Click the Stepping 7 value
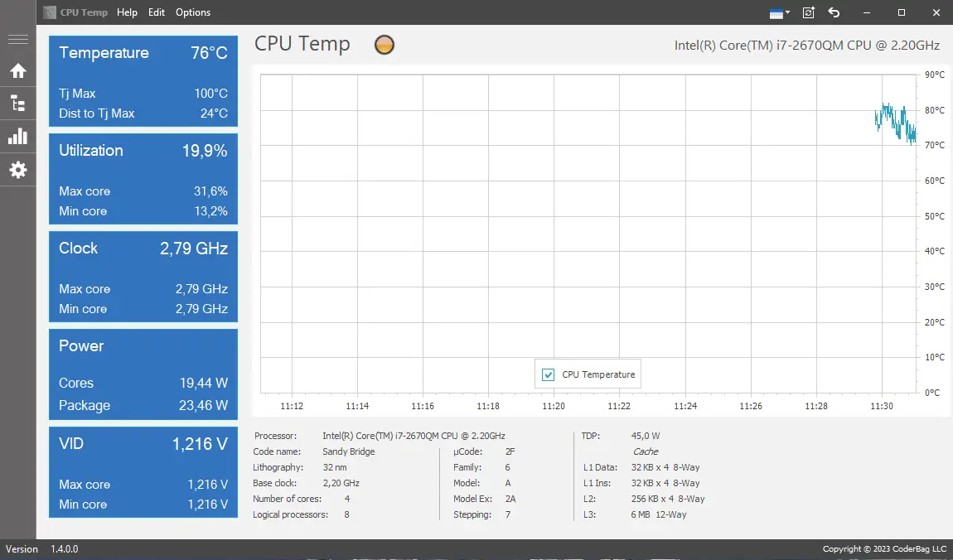The height and width of the screenshot is (560, 953). click(x=507, y=515)
